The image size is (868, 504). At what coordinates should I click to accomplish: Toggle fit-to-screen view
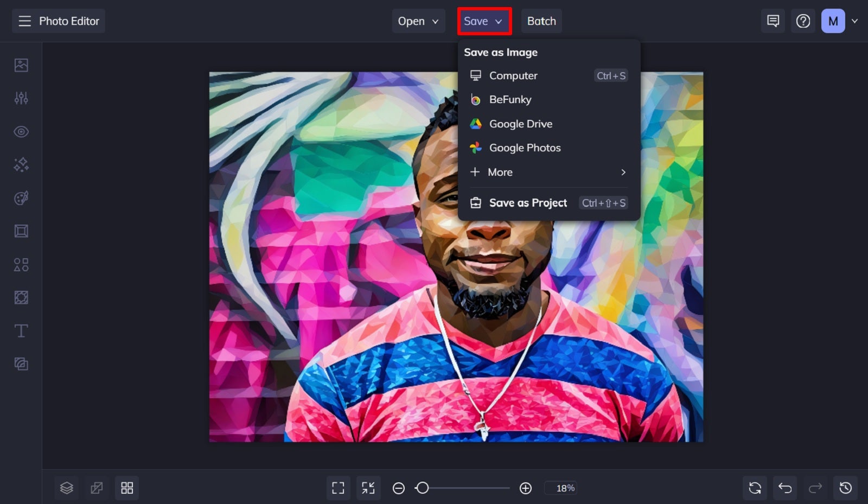[x=368, y=488]
